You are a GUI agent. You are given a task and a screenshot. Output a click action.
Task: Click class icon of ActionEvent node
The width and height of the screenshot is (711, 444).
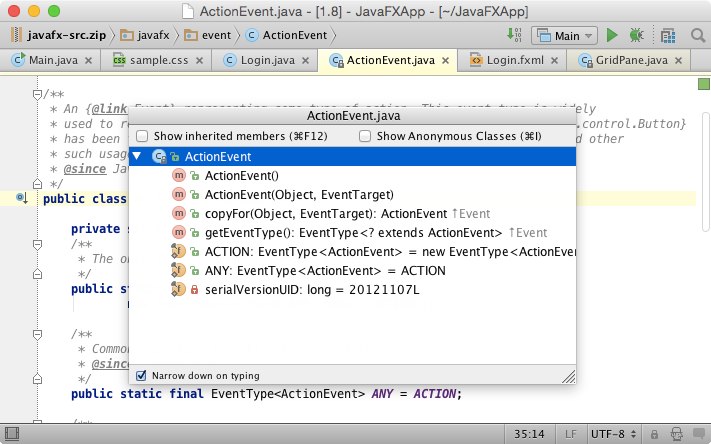(159, 156)
